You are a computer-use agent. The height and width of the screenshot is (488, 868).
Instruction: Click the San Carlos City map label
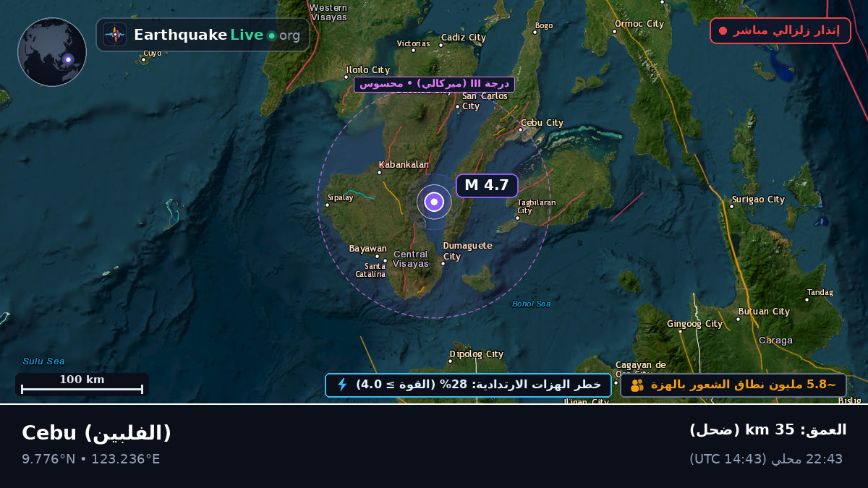(x=485, y=101)
